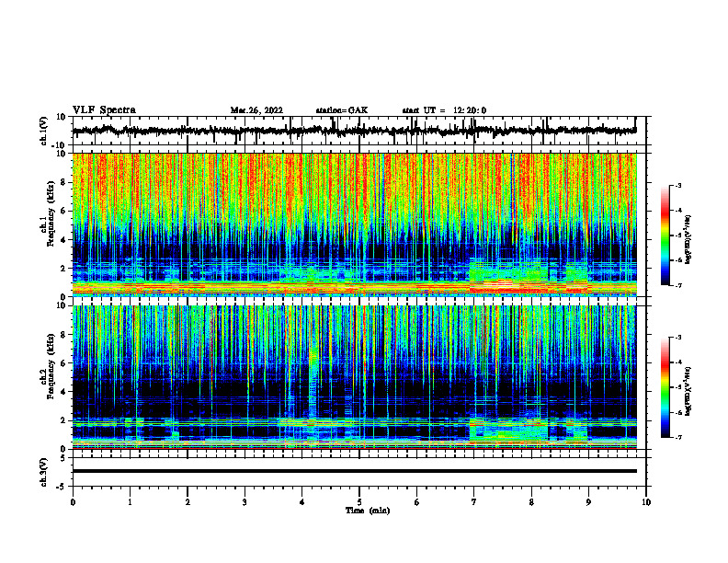Image resolution: width=728 pixels, height=563 pixels.
Task: Click the ch.1 colorbar 'log(PSD)' label
Action: click(x=688, y=240)
